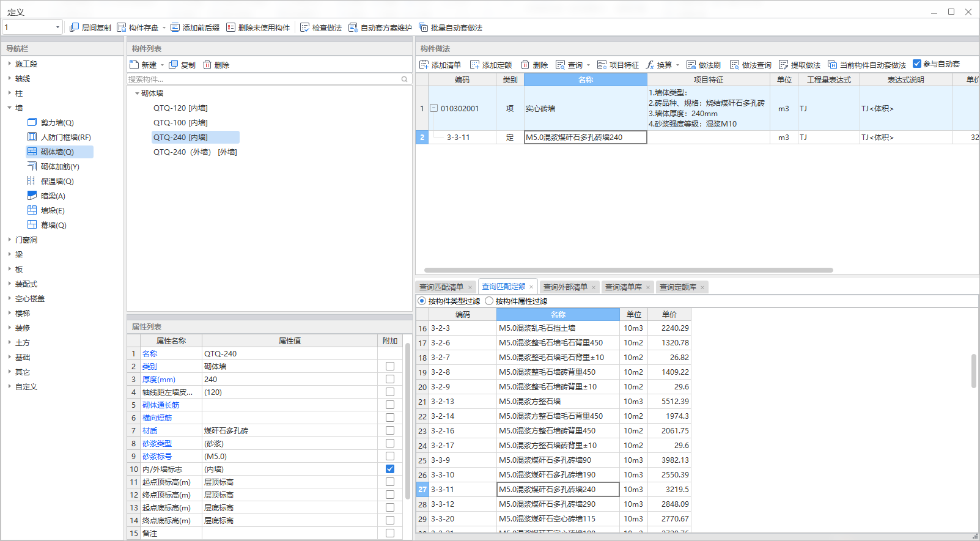Click the 构件存盘 icon
The height and width of the screenshot is (541, 980).
click(x=121, y=28)
